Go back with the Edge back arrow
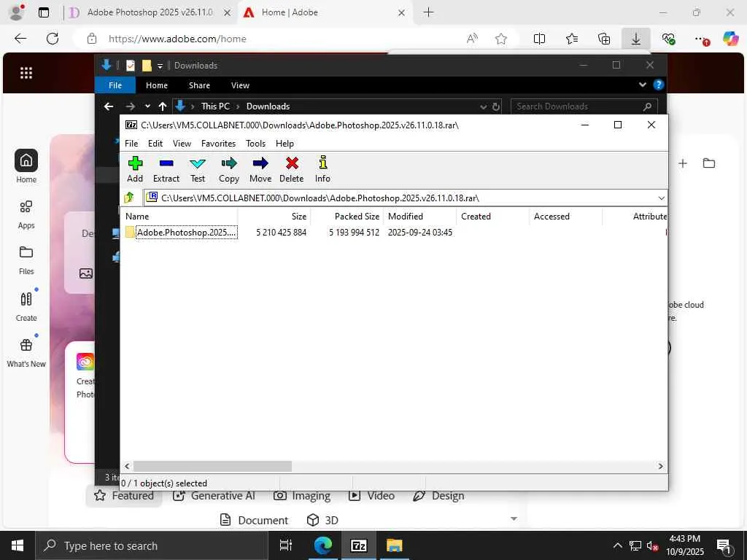Viewport: 747px width, 560px height. click(20, 39)
